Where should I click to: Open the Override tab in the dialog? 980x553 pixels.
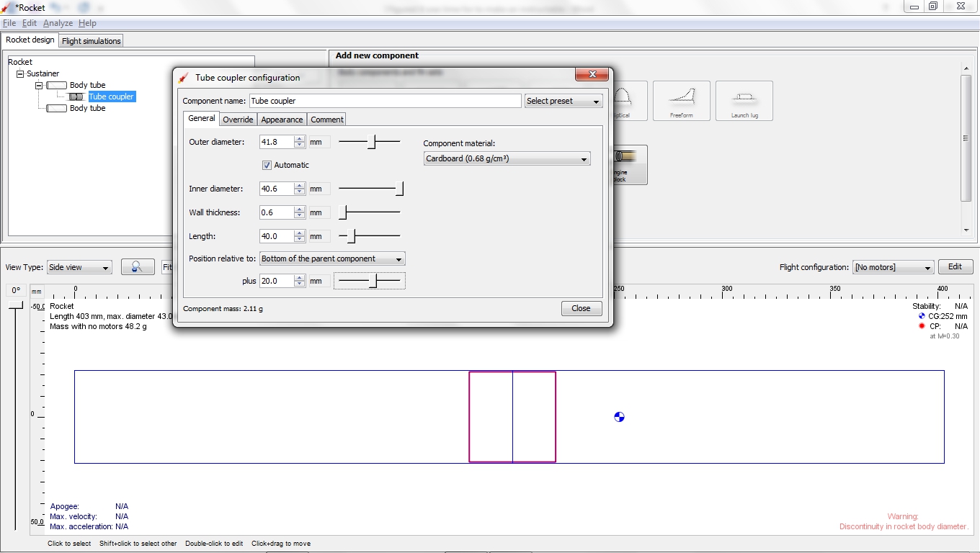tap(238, 120)
